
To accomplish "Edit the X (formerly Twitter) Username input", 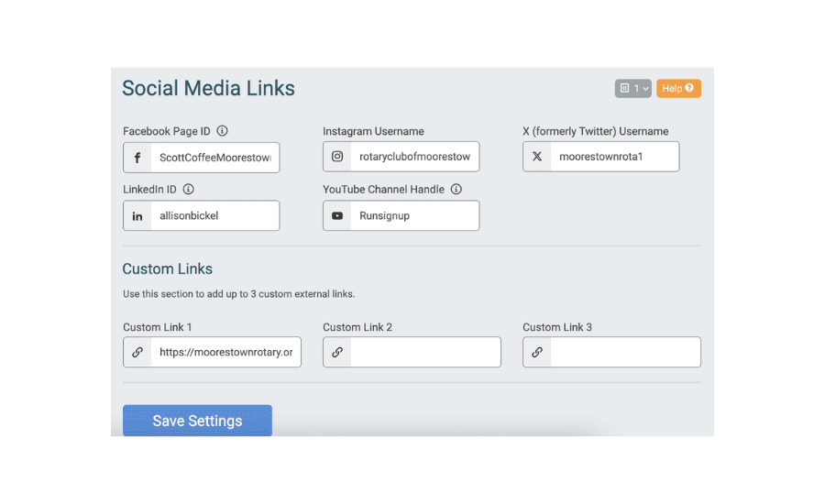I will point(614,157).
